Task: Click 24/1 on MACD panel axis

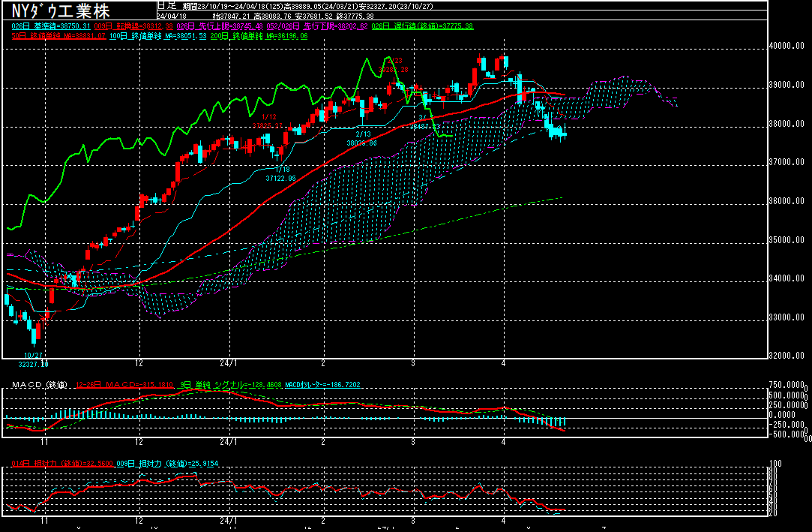Action: click(229, 442)
